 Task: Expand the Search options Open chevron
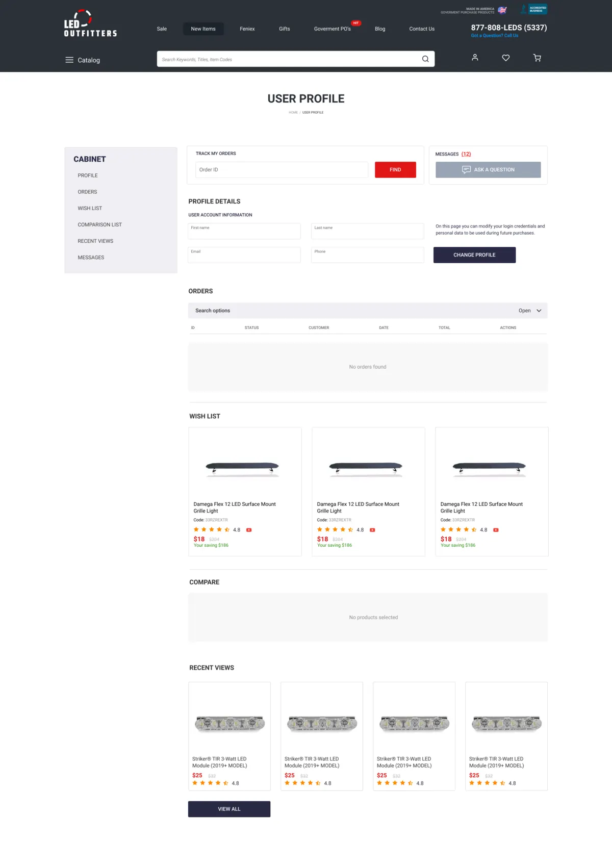[539, 311]
